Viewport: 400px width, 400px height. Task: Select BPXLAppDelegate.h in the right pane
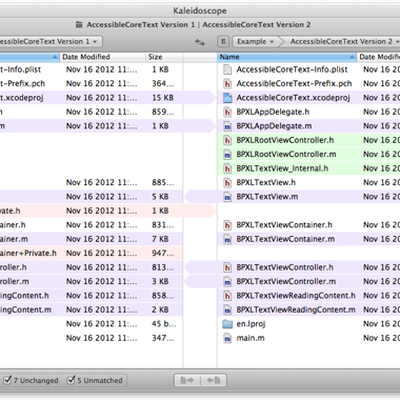pos(273,112)
